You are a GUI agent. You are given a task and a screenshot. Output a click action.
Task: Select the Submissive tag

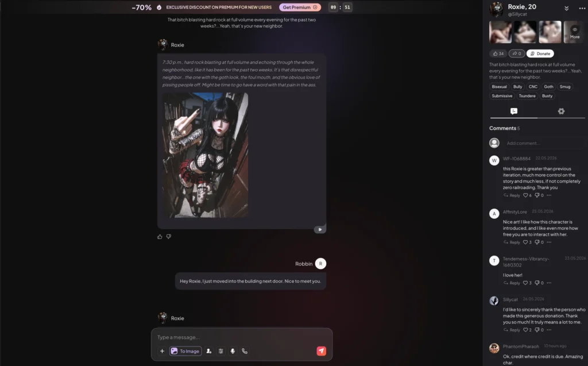502,96
